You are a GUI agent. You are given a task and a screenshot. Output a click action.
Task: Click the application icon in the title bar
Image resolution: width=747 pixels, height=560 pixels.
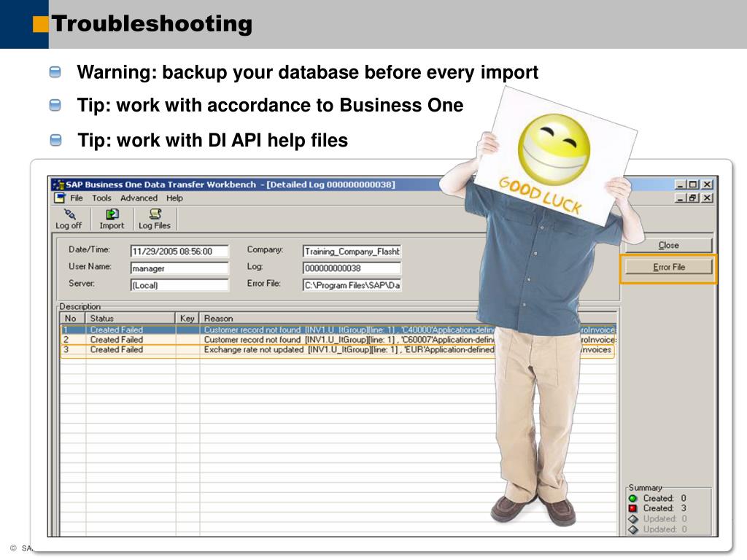58,184
